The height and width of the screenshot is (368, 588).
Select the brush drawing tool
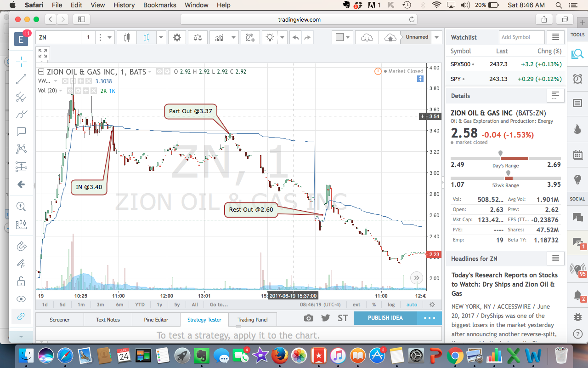click(21, 115)
